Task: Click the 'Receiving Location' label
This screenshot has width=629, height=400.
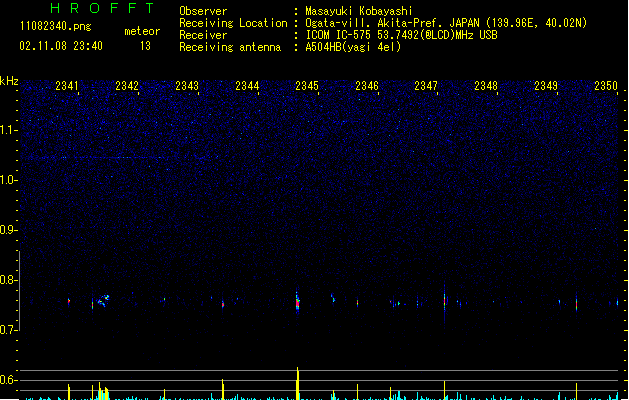Action: [x=233, y=23]
